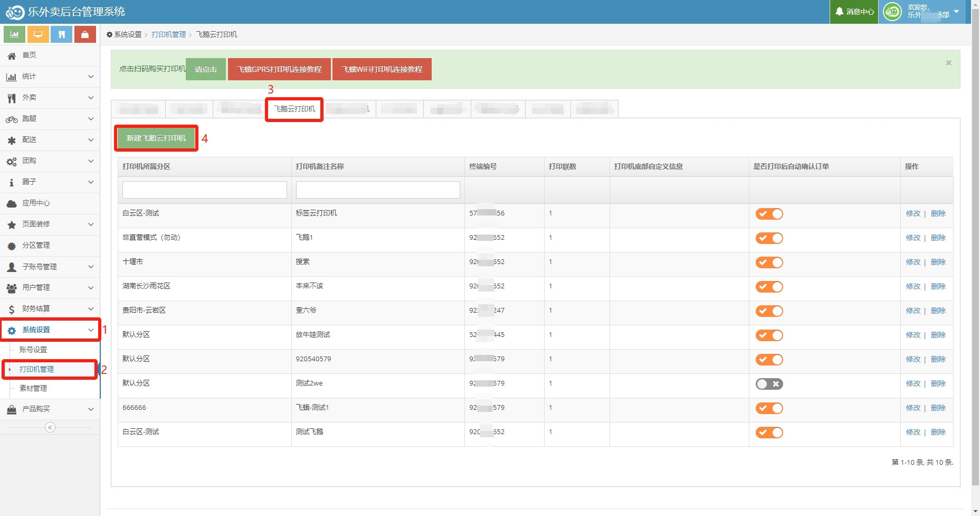
Task: Open 打印机管理 submenu item
Action: pos(37,369)
